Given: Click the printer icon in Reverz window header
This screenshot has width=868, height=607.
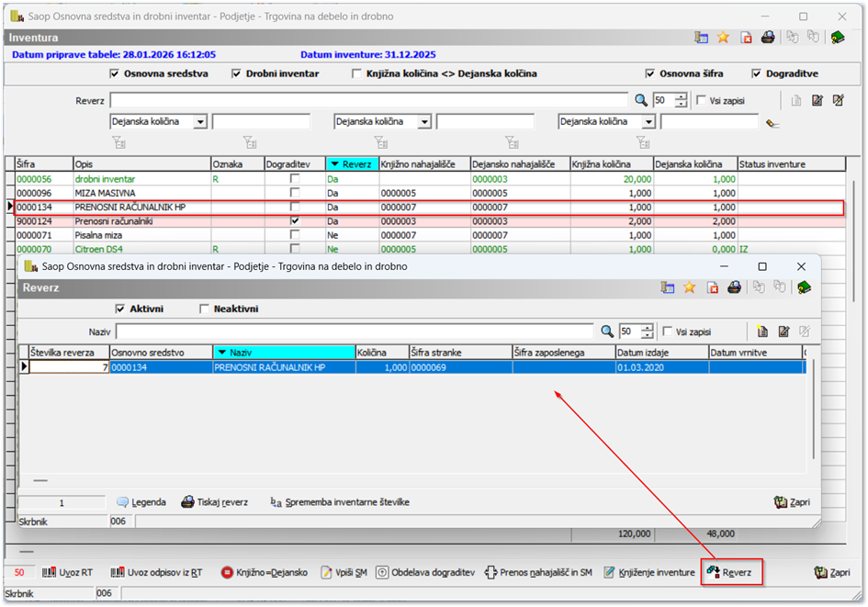Looking at the screenshot, I should click(x=734, y=287).
